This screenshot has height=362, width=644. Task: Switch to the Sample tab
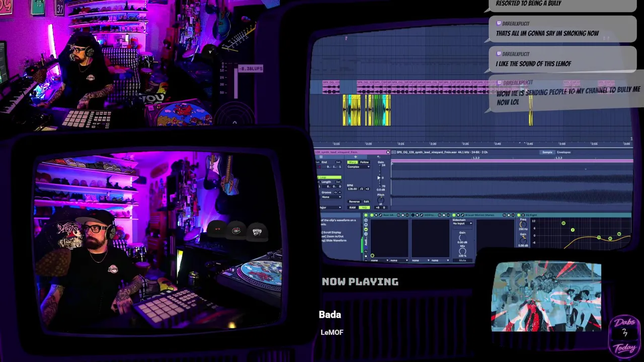(x=547, y=152)
